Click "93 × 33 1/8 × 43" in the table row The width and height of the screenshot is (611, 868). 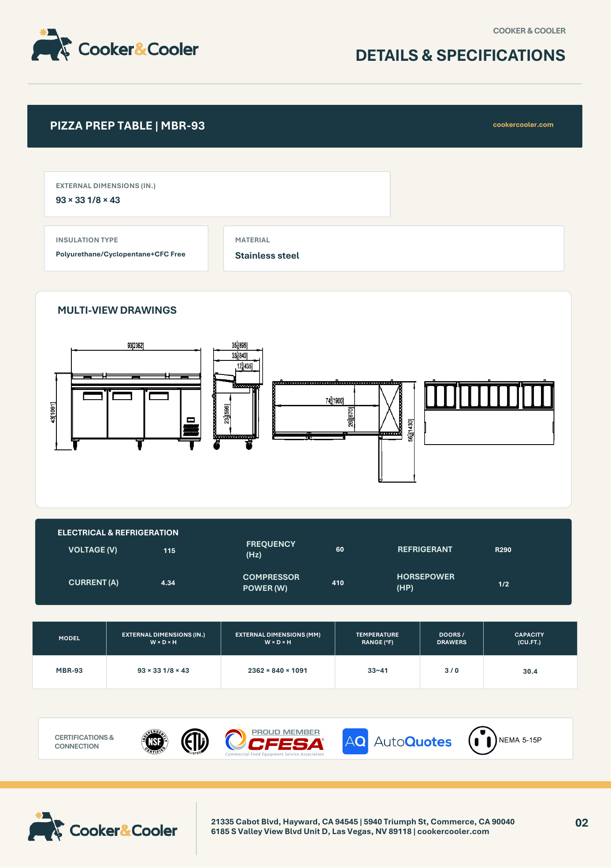click(x=163, y=671)
